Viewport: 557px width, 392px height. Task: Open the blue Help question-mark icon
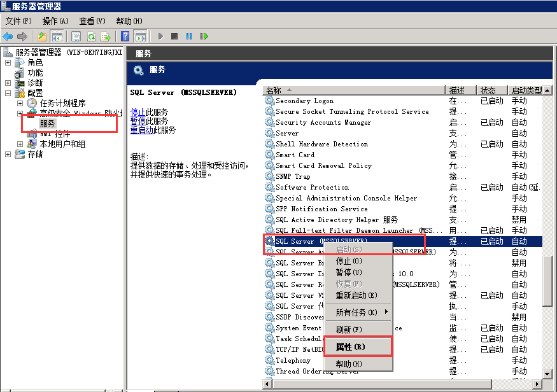click(x=125, y=36)
